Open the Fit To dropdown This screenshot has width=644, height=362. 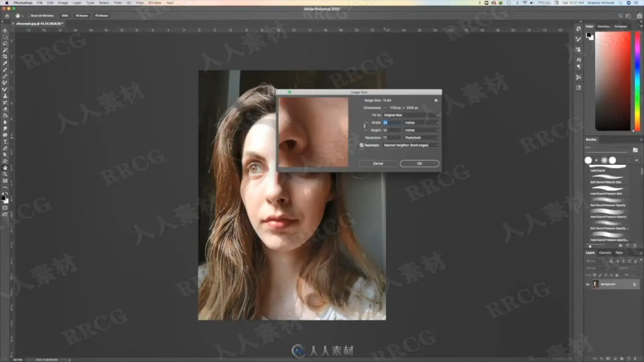click(411, 115)
